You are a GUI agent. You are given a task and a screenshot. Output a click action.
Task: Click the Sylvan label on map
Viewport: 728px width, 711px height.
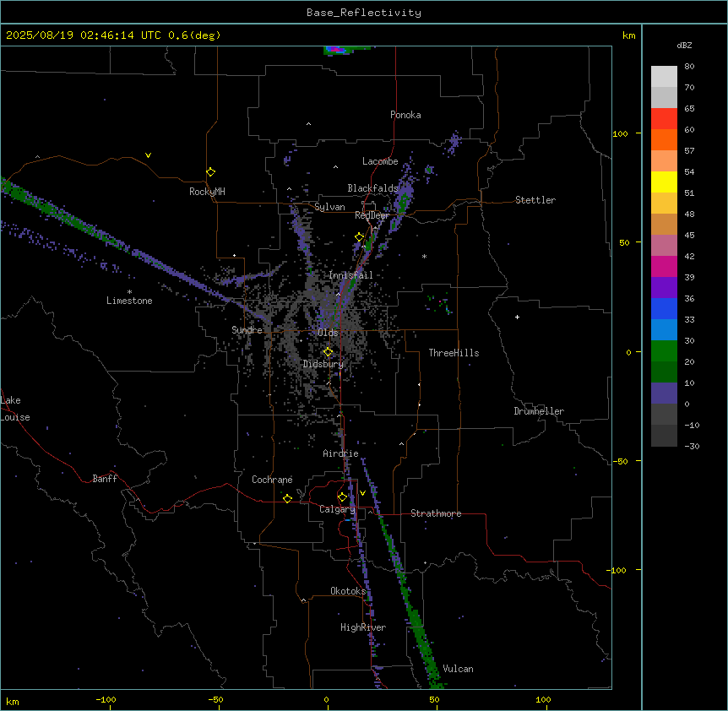coord(329,207)
